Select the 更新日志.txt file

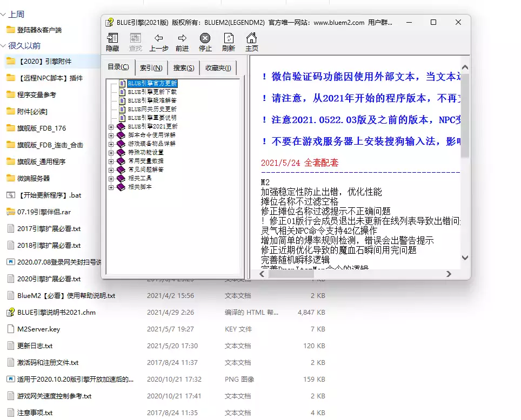(35, 346)
